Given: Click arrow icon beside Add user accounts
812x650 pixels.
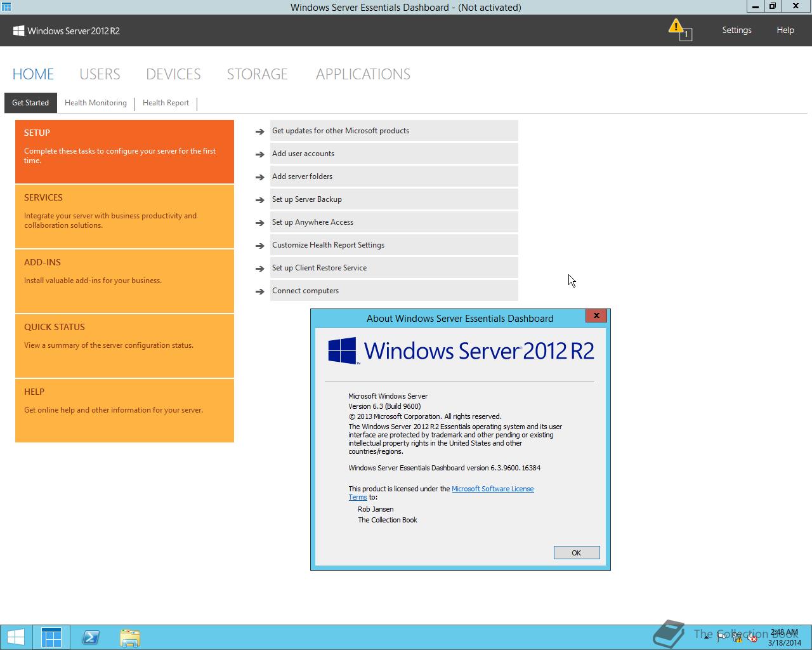Looking at the screenshot, I should 259,155.
